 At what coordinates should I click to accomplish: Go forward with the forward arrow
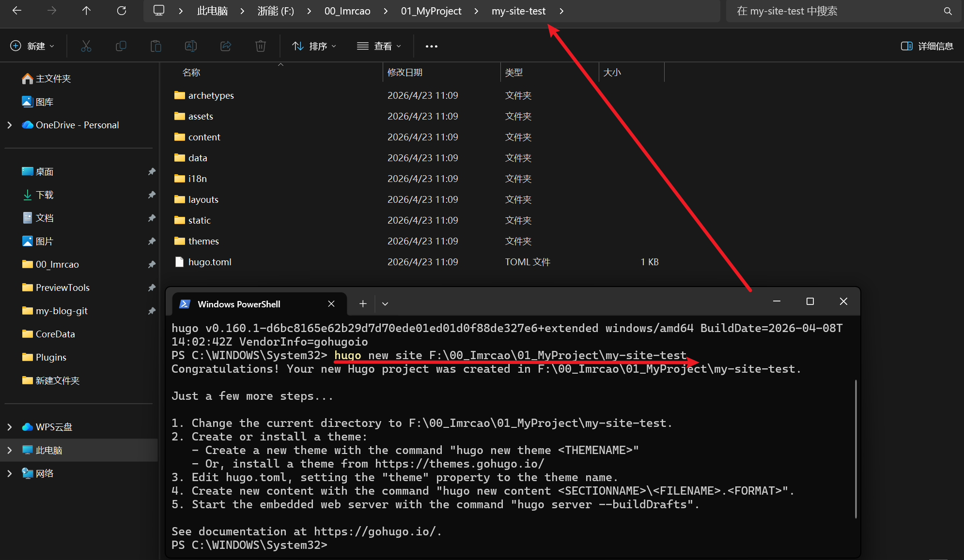[52, 11]
